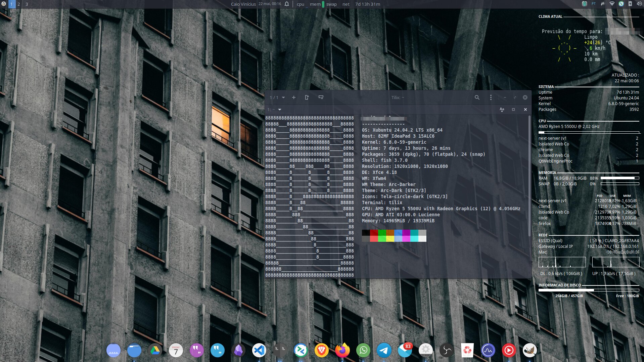
Task: Launch Obsidian from the dock
Action: click(238, 351)
